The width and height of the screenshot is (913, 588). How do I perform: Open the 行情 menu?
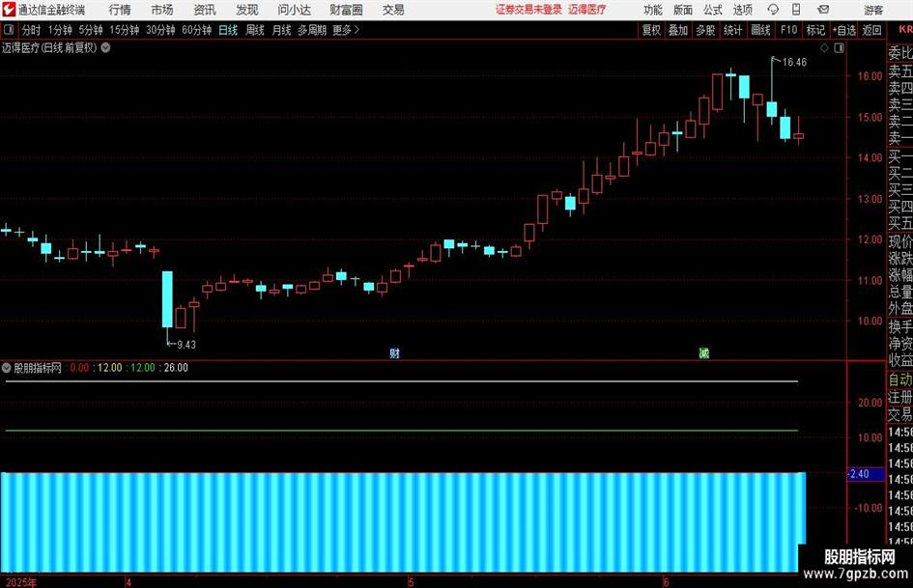[x=120, y=10]
